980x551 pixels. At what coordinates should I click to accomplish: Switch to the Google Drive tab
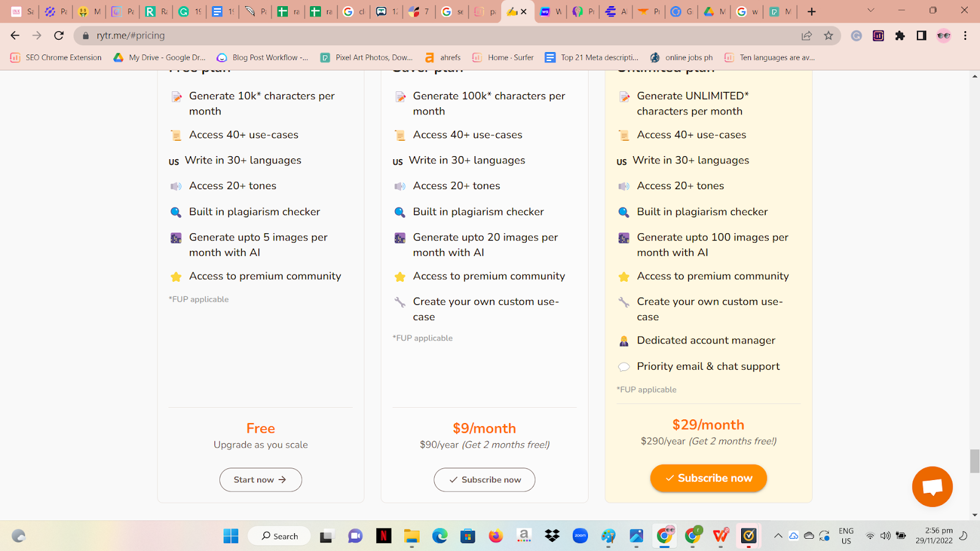click(714, 12)
